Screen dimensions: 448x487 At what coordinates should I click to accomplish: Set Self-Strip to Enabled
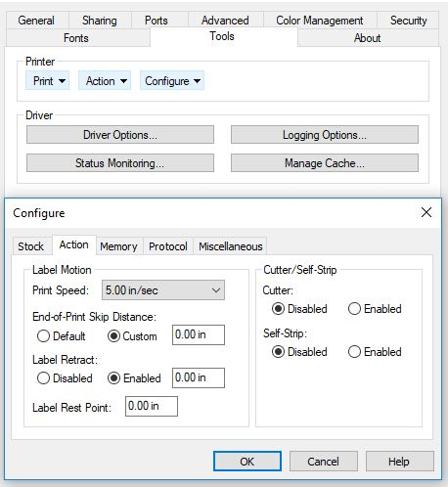coord(375,352)
